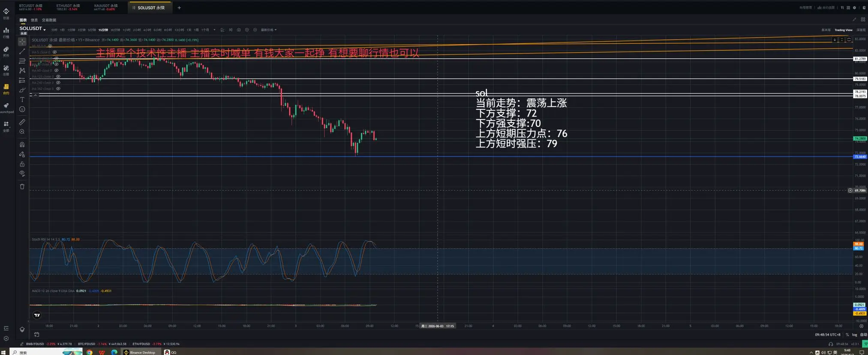Delete drawings with the trash icon
The width and height of the screenshot is (868, 355).
pos(22,187)
